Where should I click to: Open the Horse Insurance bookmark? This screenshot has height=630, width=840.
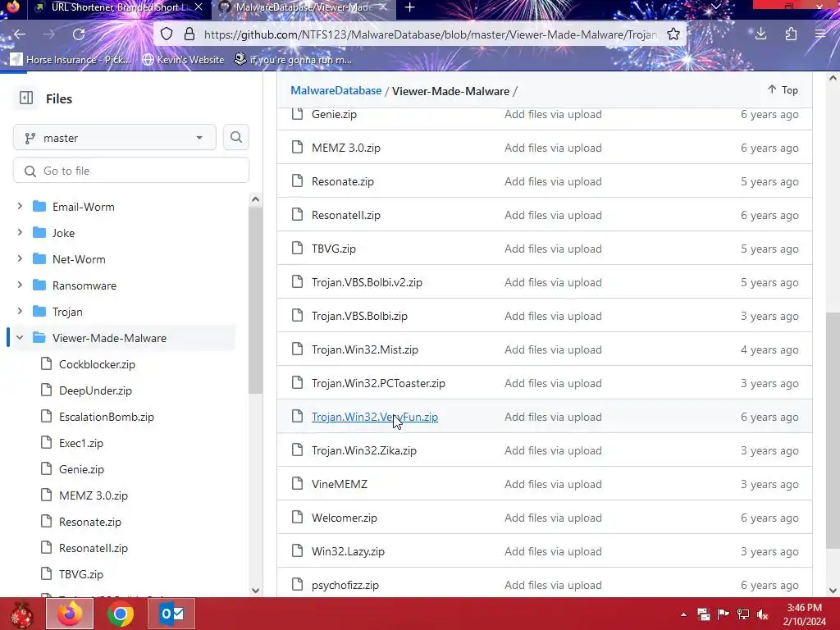tap(71, 59)
